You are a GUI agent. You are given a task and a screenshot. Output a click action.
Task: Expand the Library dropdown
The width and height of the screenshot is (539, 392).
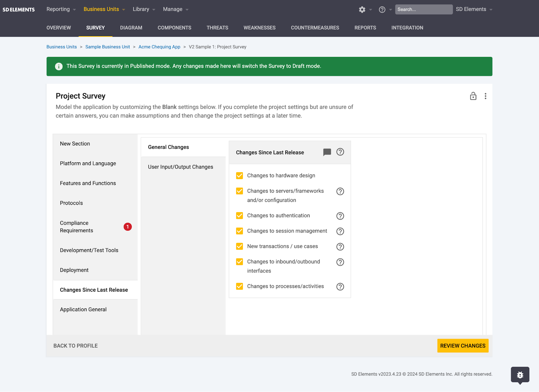point(144,9)
